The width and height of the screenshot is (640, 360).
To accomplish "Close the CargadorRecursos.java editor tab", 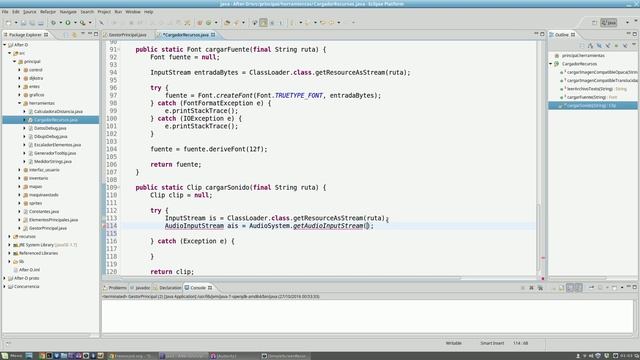I will pyautogui.click(x=213, y=35).
